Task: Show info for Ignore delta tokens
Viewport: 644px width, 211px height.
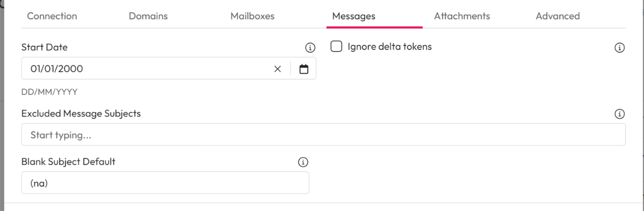Action: (619, 47)
